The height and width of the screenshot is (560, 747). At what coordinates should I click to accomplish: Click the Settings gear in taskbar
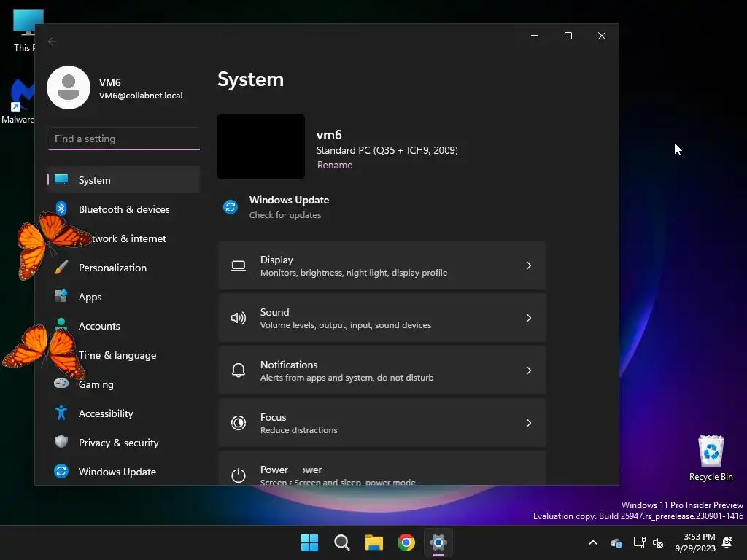click(x=438, y=542)
